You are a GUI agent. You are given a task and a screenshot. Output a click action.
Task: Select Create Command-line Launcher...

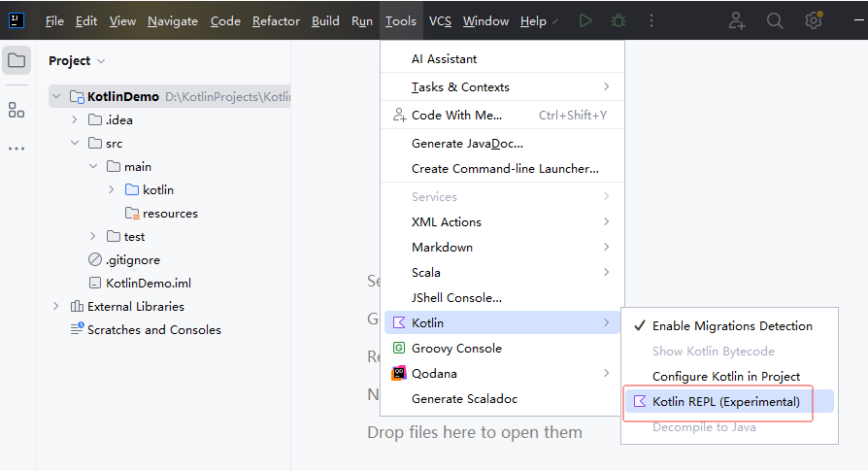click(x=502, y=169)
